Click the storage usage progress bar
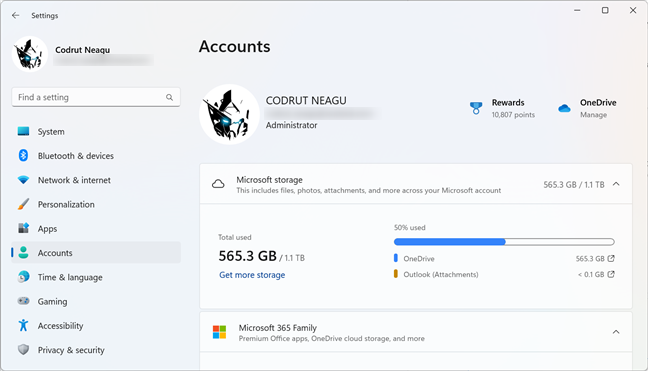The image size is (648, 371). coord(504,242)
